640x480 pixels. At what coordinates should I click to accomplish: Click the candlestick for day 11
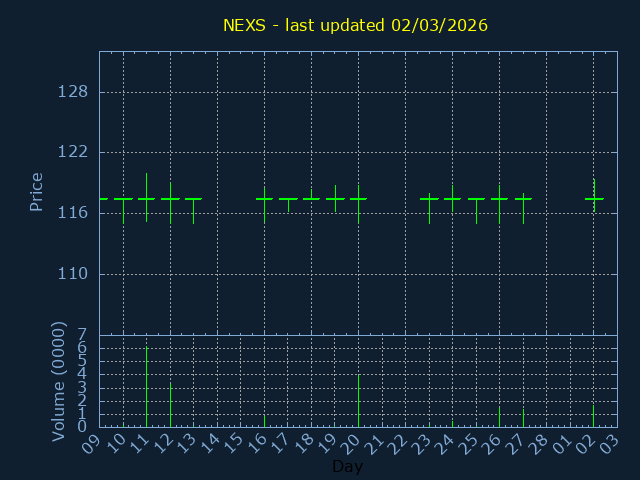pyautogui.click(x=147, y=198)
